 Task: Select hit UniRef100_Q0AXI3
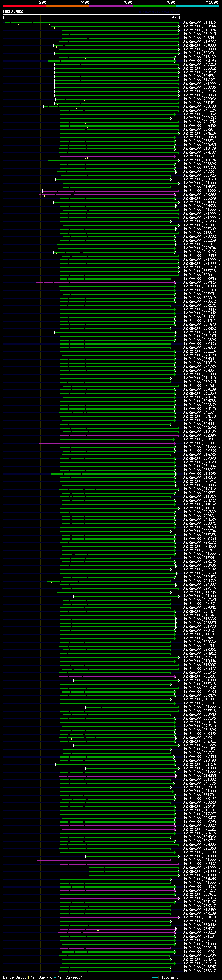click(x=199, y=917)
